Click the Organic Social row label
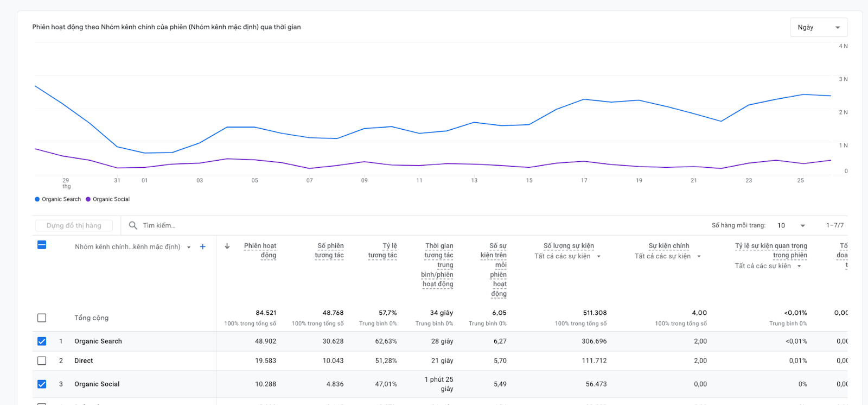 tap(97, 384)
